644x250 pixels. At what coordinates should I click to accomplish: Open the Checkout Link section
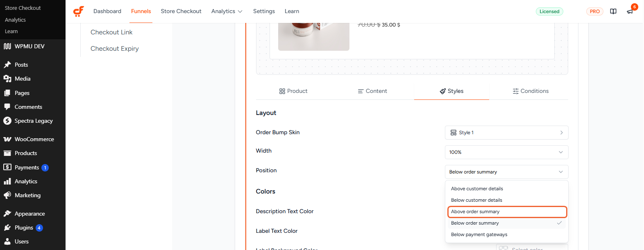click(x=111, y=32)
